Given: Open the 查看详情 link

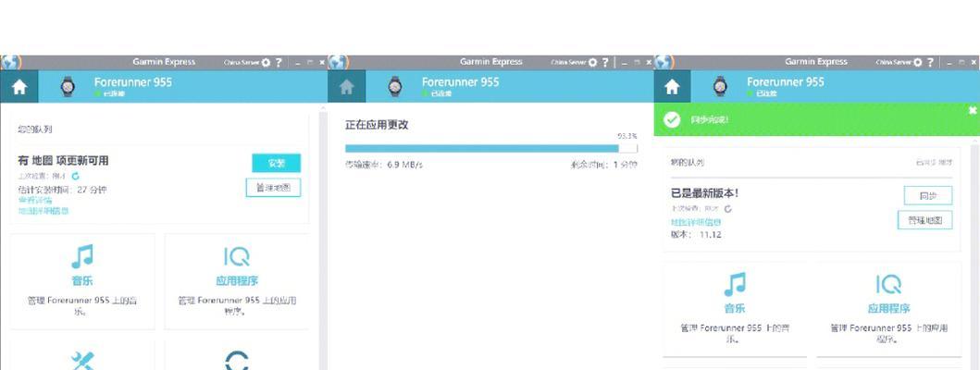Looking at the screenshot, I should click(35, 200).
